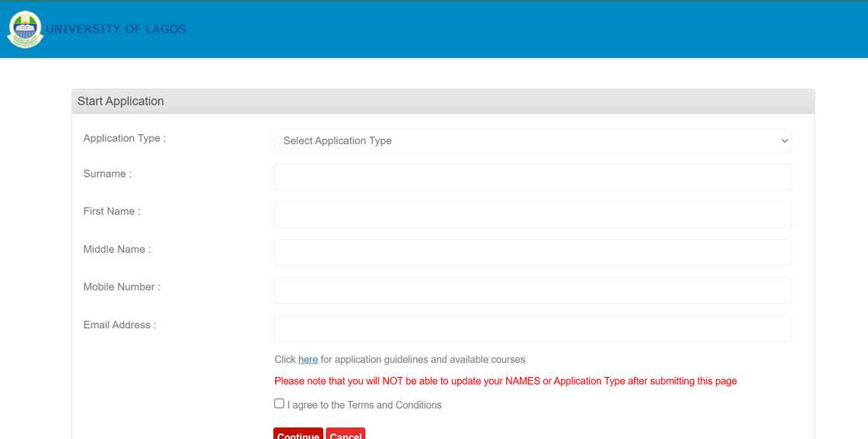Click the 'Surname :' field label
Viewport: 868px width, 439px height.
coord(107,174)
